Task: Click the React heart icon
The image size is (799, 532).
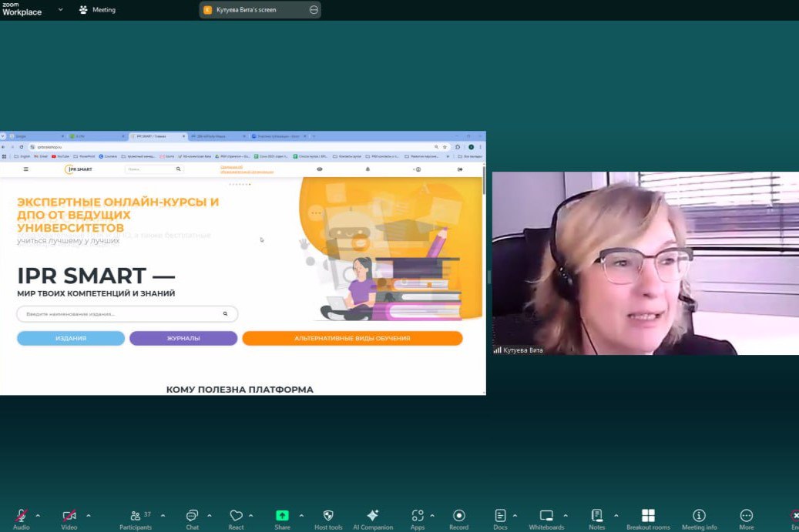Action: click(x=236, y=516)
